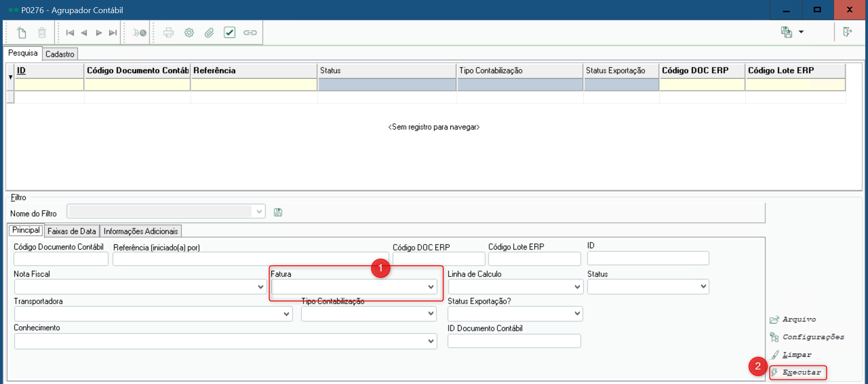Screen dimensions: 868x384
Task: Click the Limpar button
Action: tap(791, 355)
